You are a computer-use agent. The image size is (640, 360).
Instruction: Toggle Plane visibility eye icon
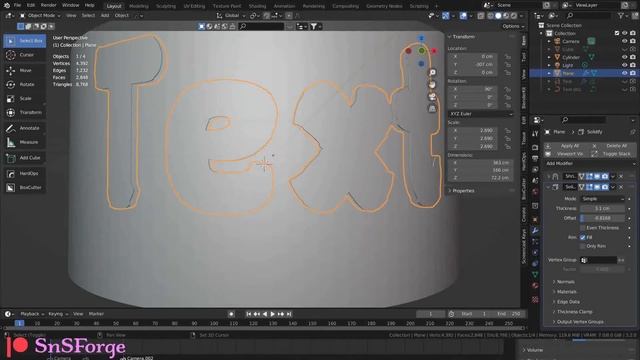point(624,73)
